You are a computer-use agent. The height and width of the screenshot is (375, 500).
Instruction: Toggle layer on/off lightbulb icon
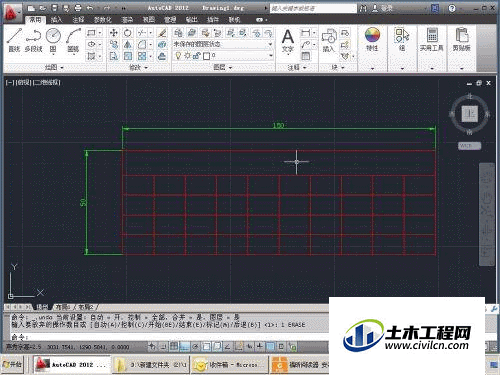coord(178,56)
